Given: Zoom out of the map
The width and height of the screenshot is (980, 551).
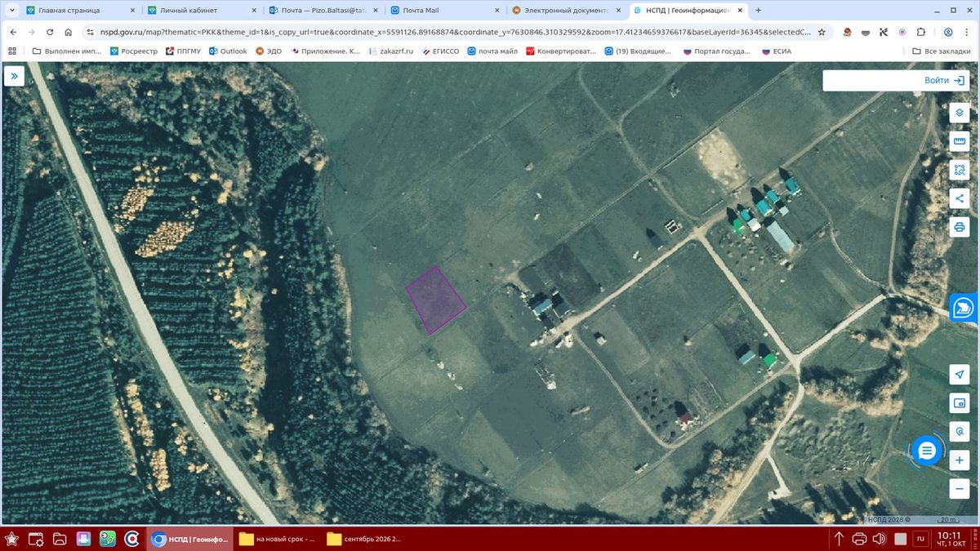Looking at the screenshot, I should click(960, 488).
